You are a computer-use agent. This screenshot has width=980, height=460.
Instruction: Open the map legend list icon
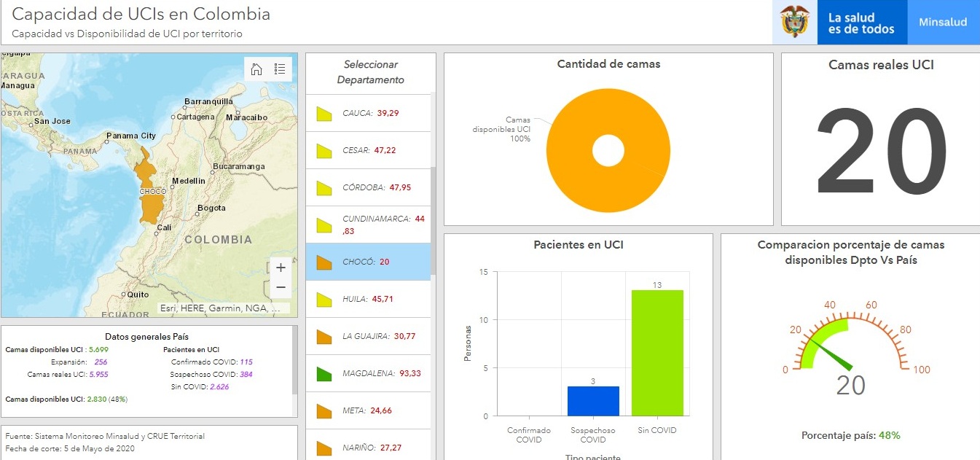click(x=280, y=69)
